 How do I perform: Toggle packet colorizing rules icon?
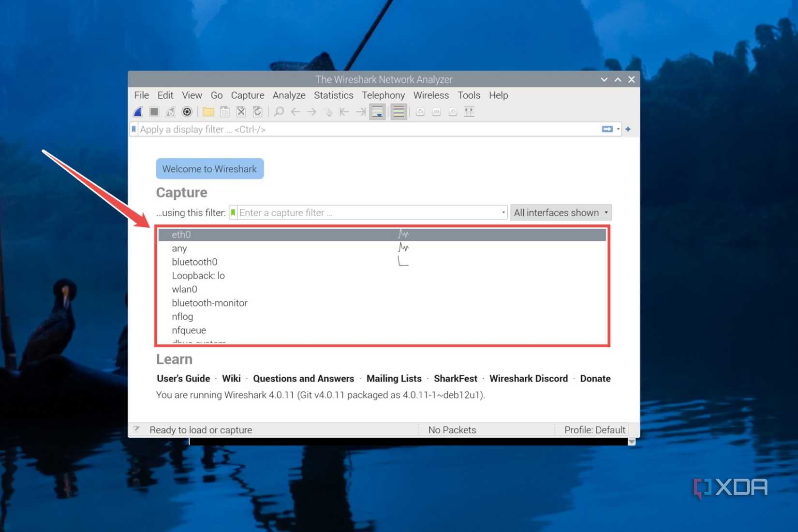399,112
